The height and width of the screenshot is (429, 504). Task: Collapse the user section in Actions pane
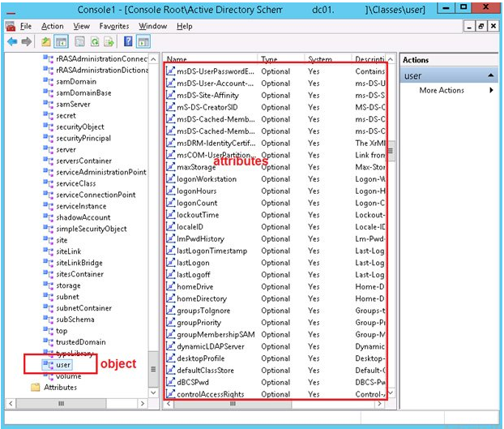(490, 75)
